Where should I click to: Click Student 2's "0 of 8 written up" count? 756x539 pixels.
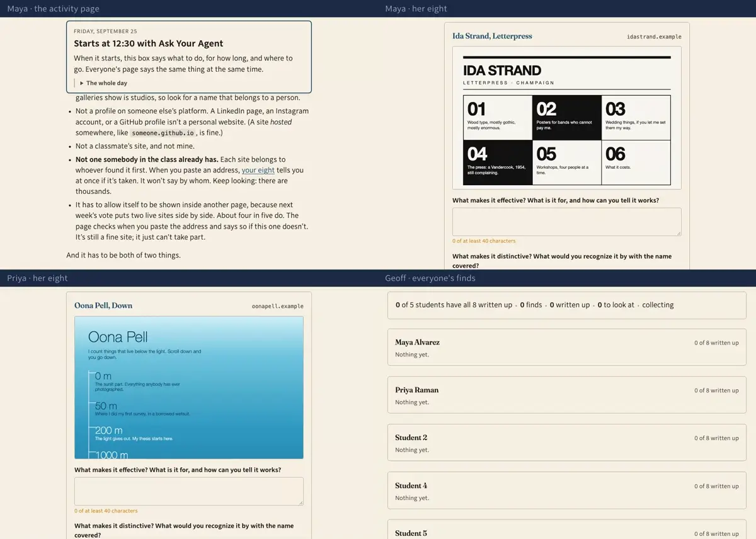pos(716,438)
